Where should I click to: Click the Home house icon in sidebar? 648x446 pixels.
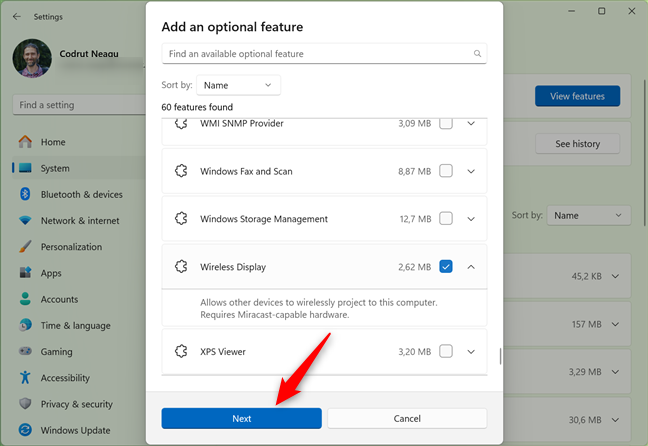25,142
